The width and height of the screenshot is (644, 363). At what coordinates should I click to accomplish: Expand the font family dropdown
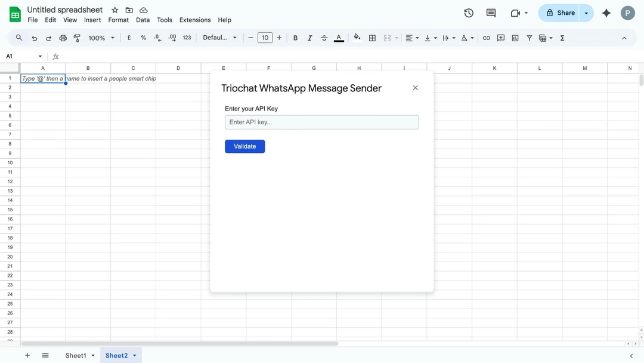point(219,38)
